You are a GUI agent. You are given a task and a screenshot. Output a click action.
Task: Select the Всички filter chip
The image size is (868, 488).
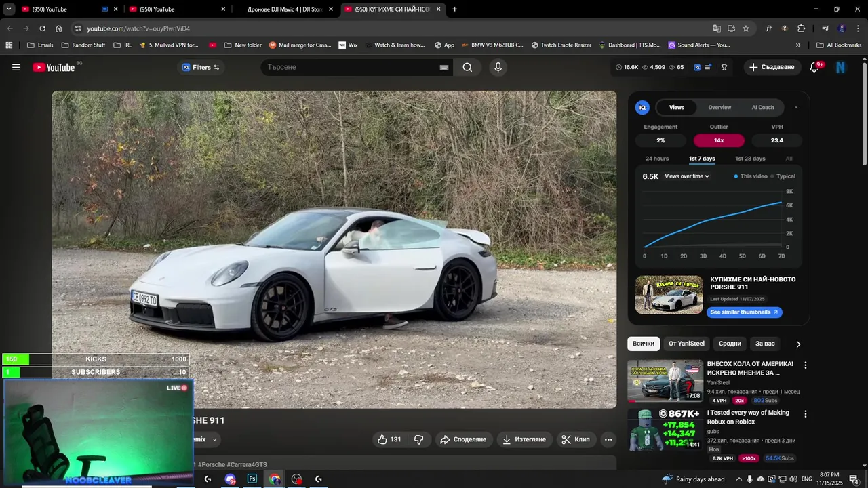click(644, 344)
